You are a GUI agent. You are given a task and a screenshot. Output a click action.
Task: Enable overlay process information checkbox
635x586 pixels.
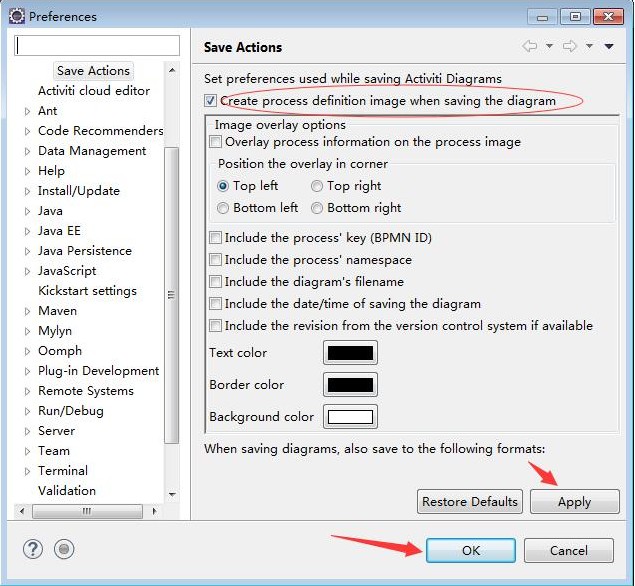(x=216, y=142)
